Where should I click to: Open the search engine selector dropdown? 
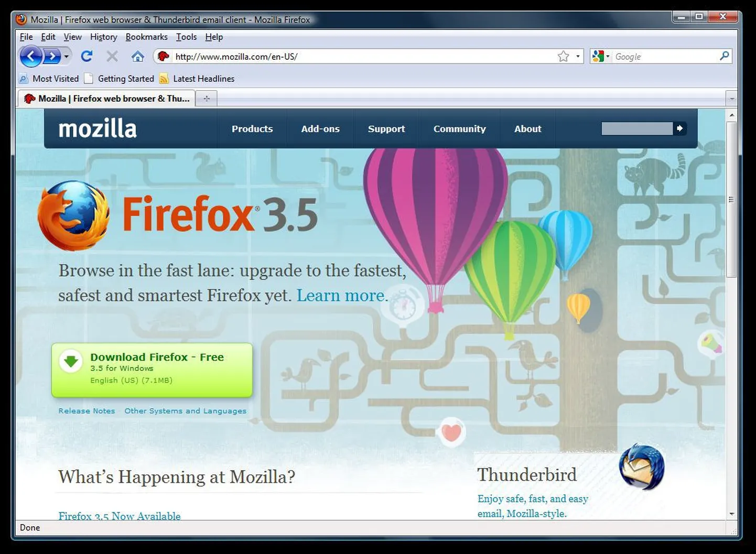pyautogui.click(x=600, y=56)
